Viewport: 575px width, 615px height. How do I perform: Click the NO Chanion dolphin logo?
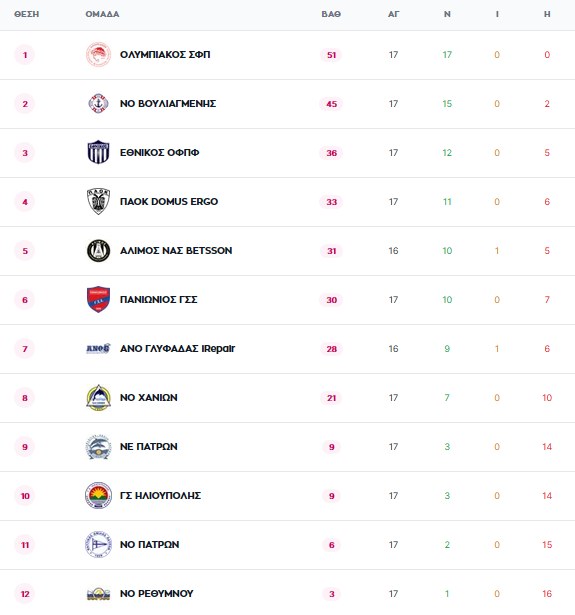click(98, 398)
